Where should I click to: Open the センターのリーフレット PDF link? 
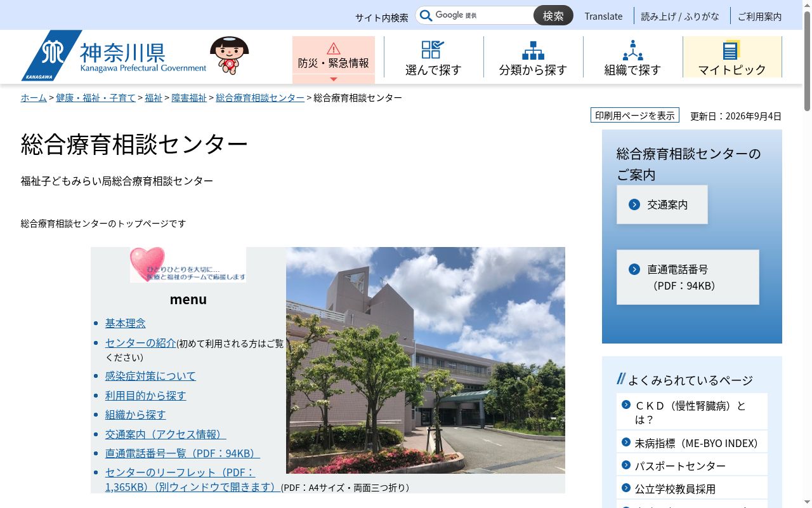tap(193, 480)
